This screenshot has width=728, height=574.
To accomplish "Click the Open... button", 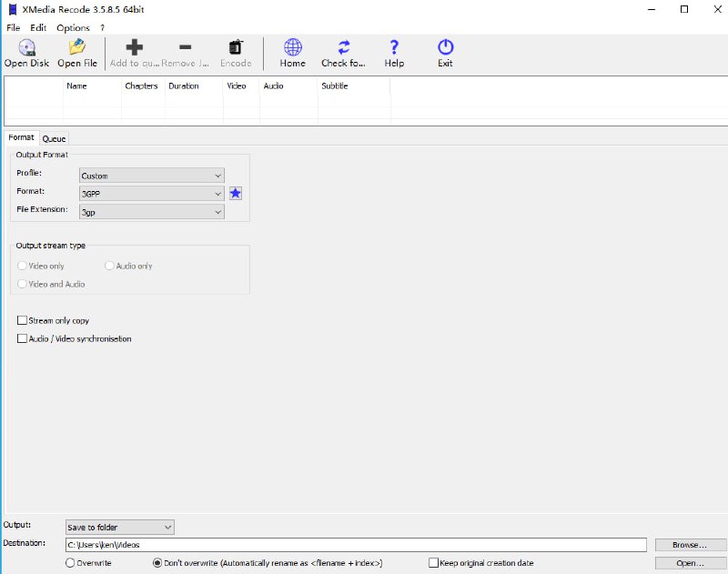I will point(690,563).
